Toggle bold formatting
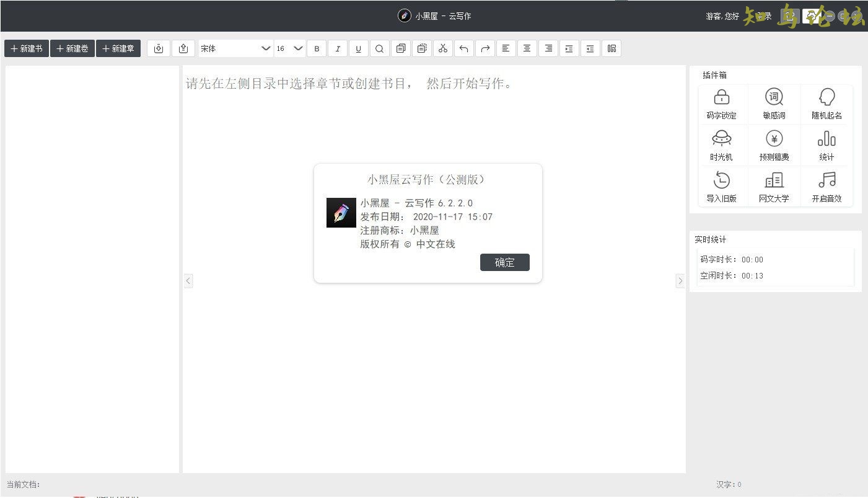Screen dimensions: 868x498 pyautogui.click(x=317, y=48)
